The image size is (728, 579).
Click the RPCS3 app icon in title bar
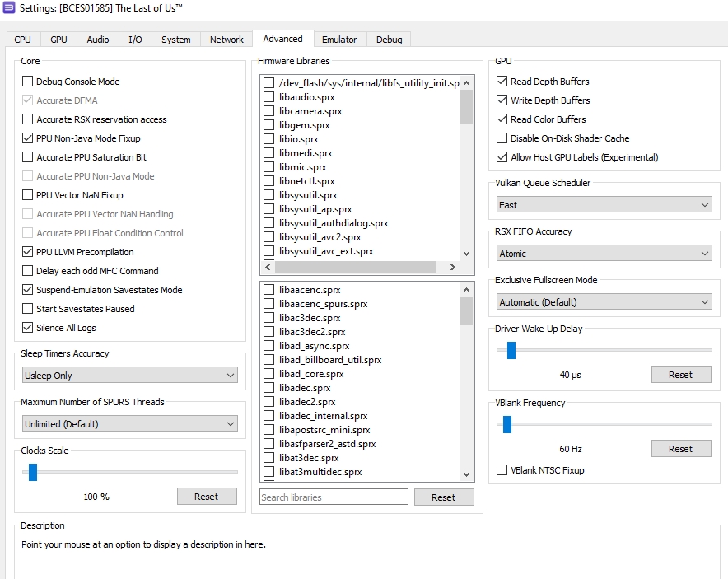(x=9, y=8)
